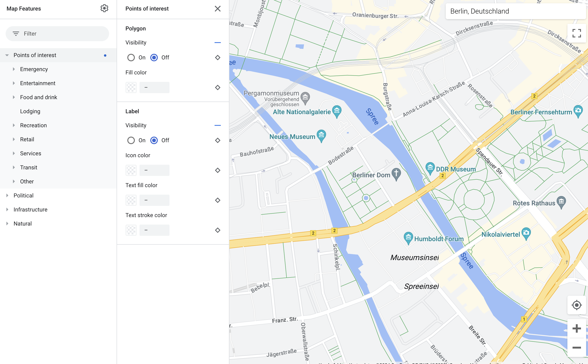
Task: Select Off for Label visibility
Action: tap(154, 140)
